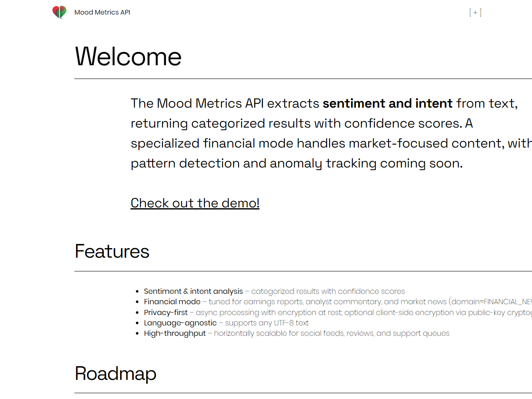This screenshot has width=532, height=399.
Task: Click the Sentiment & intent analysis item
Action: click(x=193, y=291)
